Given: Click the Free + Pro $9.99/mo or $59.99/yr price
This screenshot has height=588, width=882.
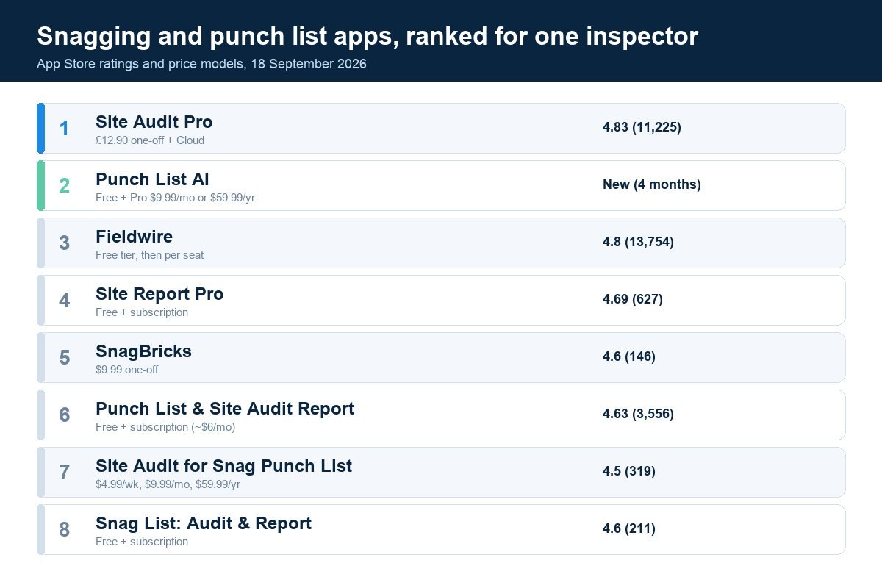Looking at the screenshot, I should pos(176,198).
